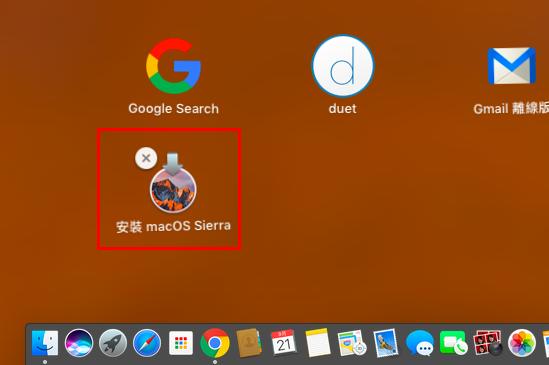Open Photos app in the Dock
The width and height of the screenshot is (549, 365).
[x=522, y=343]
